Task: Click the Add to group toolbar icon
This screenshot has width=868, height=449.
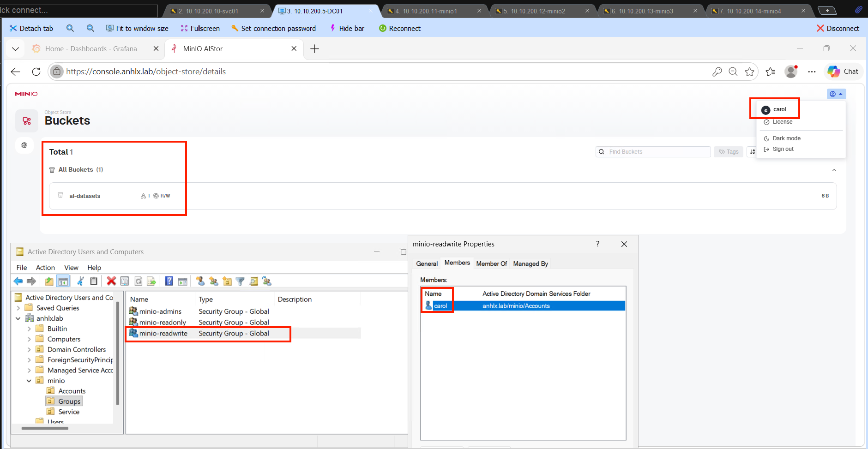Action: click(267, 281)
